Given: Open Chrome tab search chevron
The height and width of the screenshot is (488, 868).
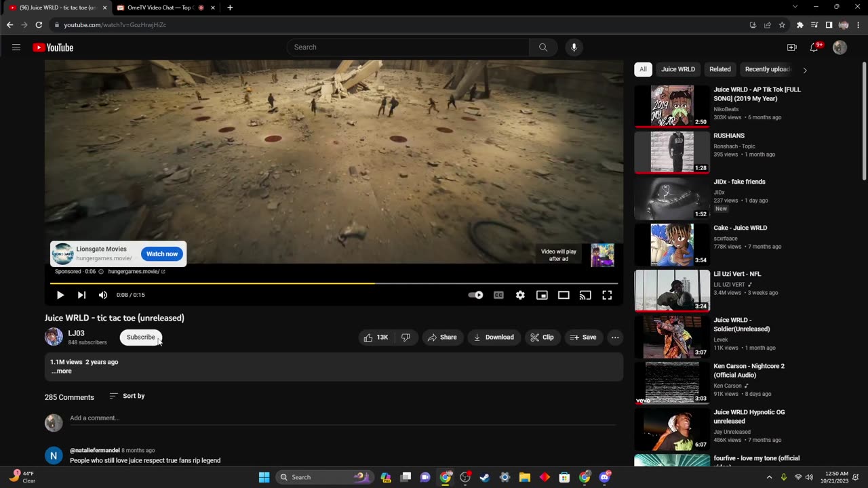Looking at the screenshot, I should [x=795, y=7].
